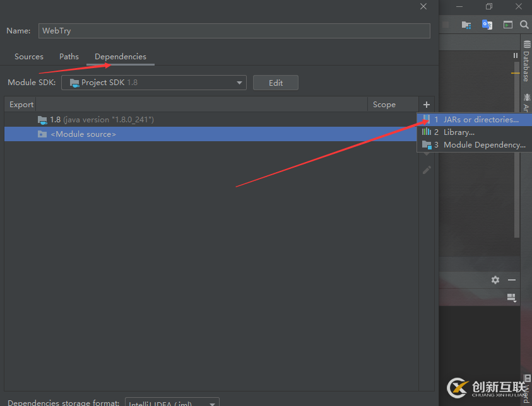The image size is (532, 406).
Task: Switch to the Paths tab
Action: [x=69, y=57]
